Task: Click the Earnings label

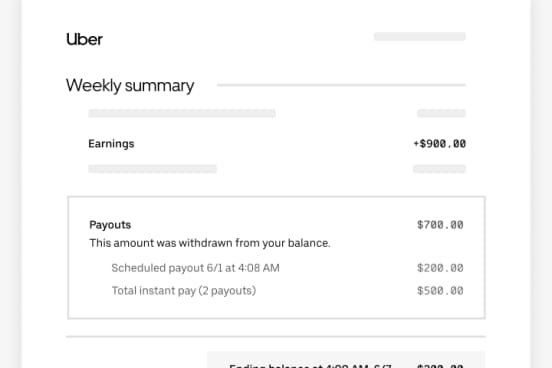Action: [111, 144]
